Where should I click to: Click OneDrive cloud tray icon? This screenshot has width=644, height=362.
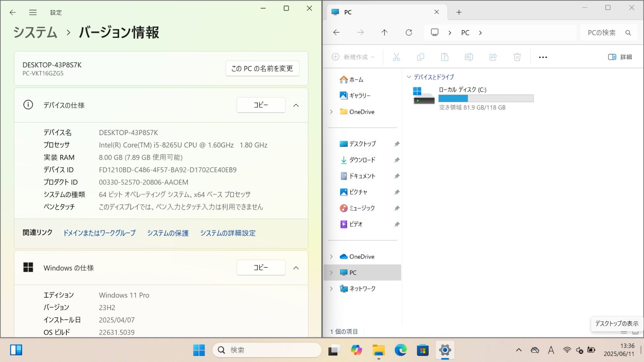pyautogui.click(x=535, y=350)
